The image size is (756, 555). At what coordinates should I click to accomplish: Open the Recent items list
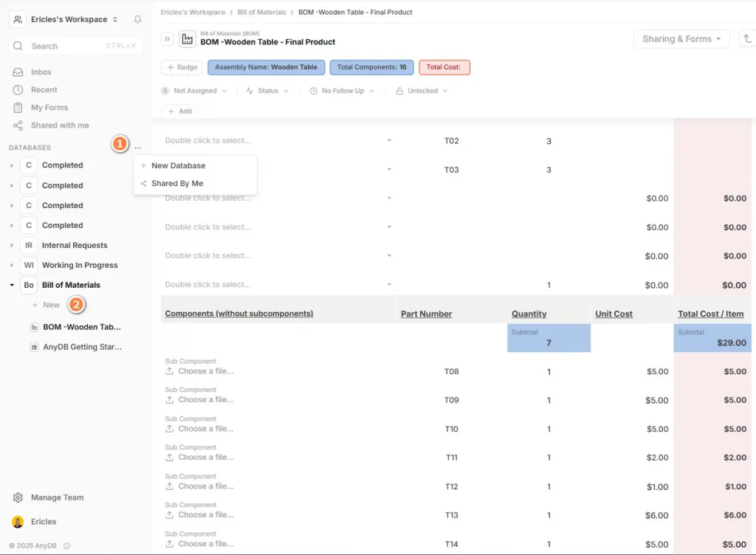pos(44,90)
